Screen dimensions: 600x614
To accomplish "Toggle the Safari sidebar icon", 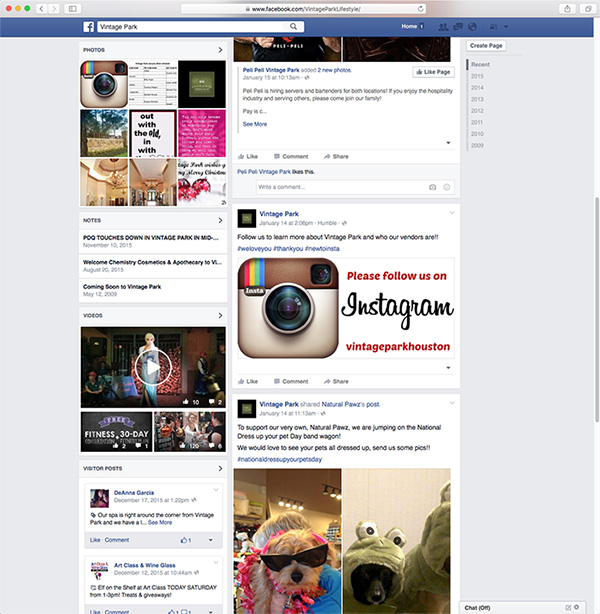I will click(x=73, y=9).
